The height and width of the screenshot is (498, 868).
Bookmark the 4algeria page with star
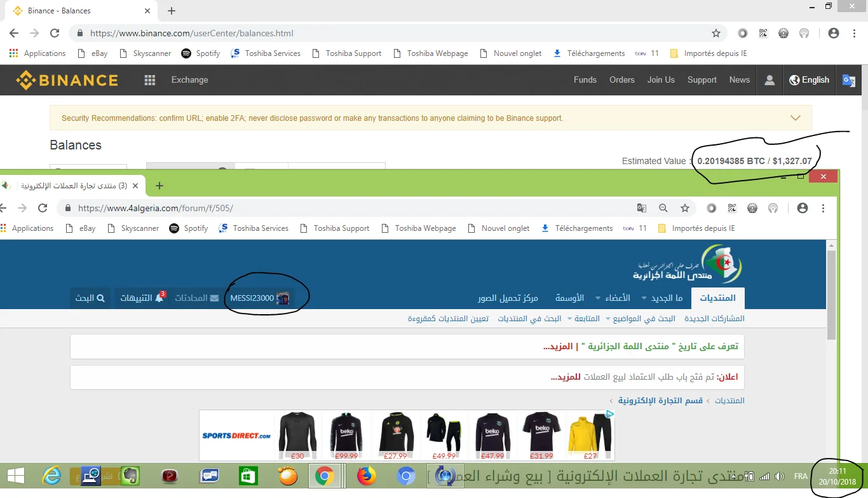coord(685,208)
